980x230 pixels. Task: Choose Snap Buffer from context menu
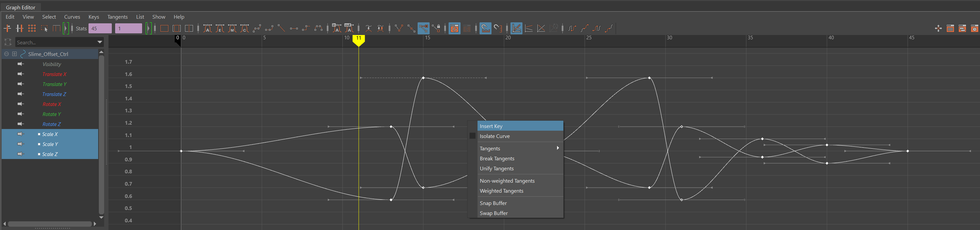click(x=493, y=203)
